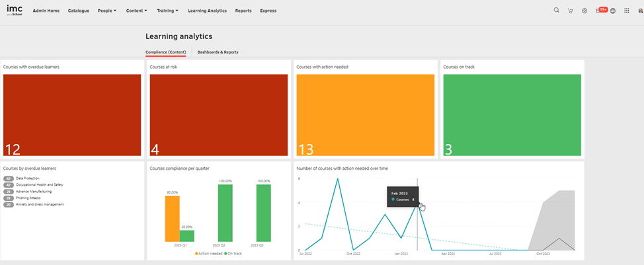
Task: Expand the People dropdown menu
Action: click(x=106, y=11)
